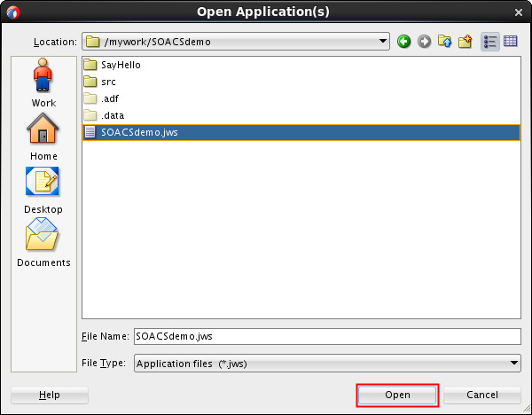Jump to the Home folder shortcut
Image resolution: width=532 pixels, height=415 pixels.
(43, 137)
